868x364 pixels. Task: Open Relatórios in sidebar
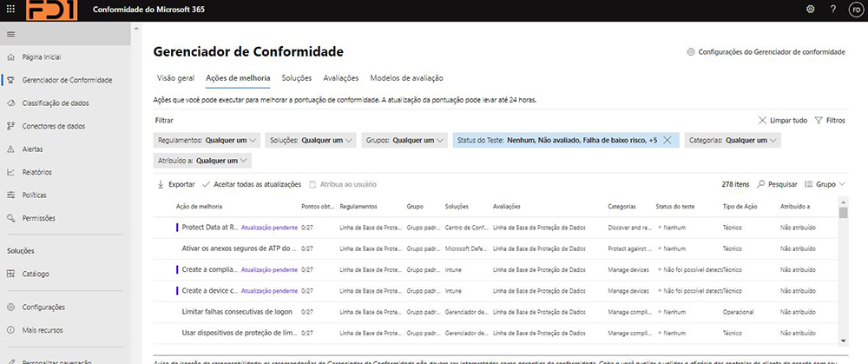coord(37,172)
